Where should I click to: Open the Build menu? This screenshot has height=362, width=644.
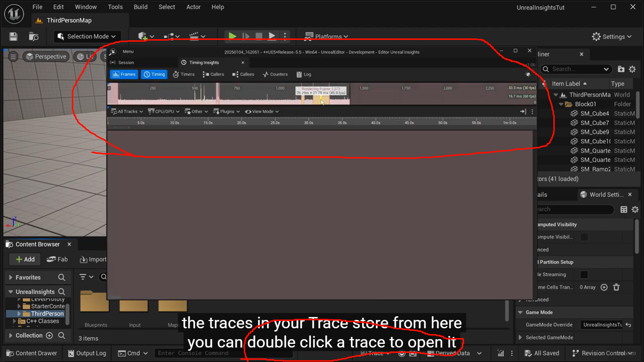(x=140, y=7)
